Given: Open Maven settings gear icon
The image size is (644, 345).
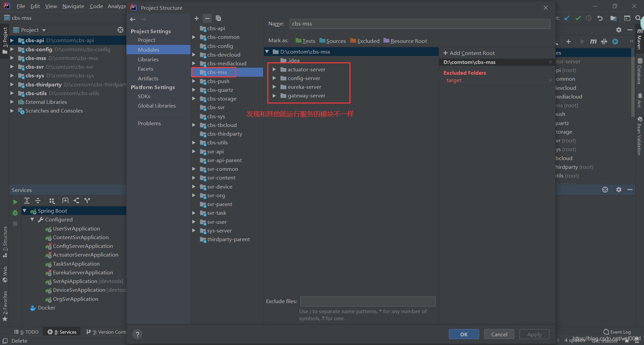Looking at the screenshot, I should point(619,30).
